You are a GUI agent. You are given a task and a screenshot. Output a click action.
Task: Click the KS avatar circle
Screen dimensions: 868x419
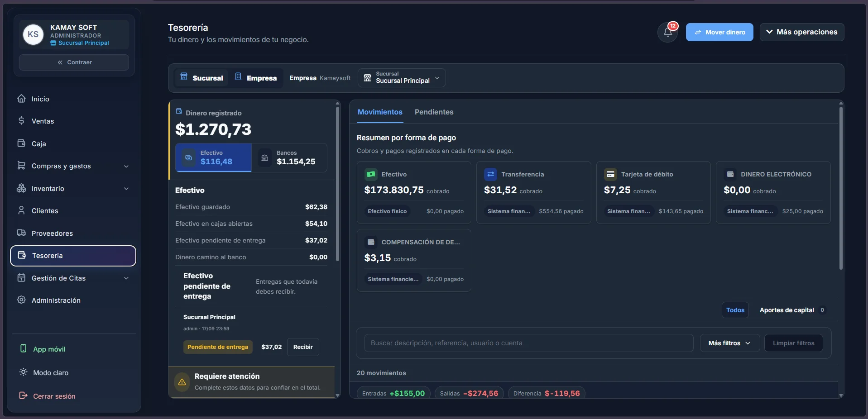click(x=33, y=34)
